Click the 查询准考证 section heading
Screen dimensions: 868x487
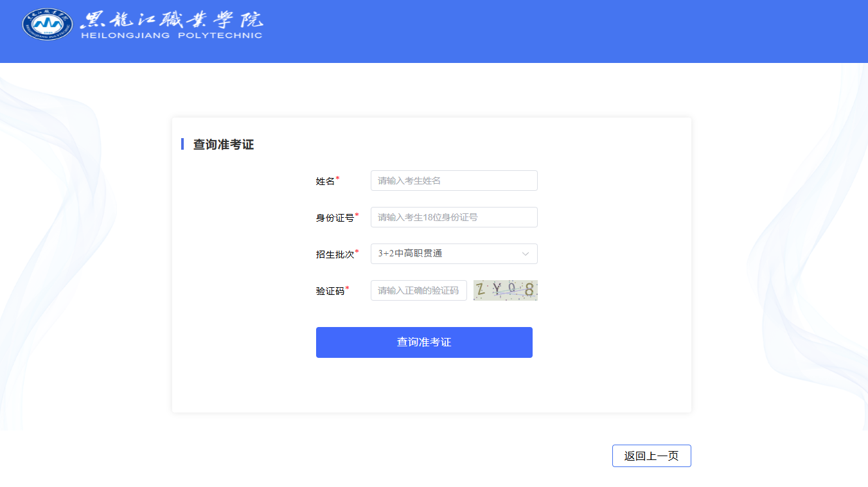(x=224, y=145)
